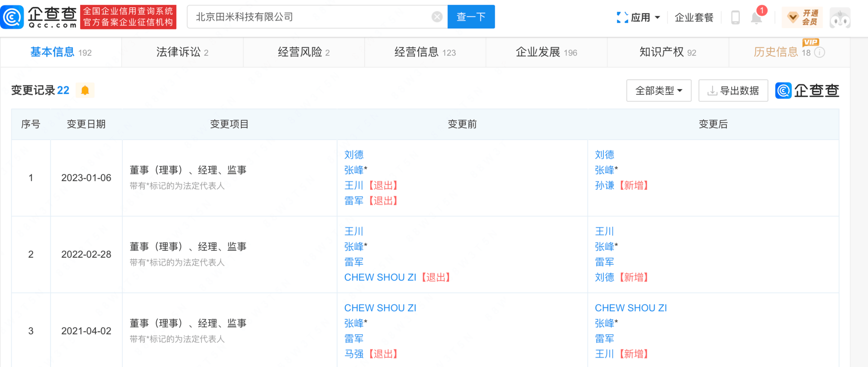The height and width of the screenshot is (367, 868).
Task: Click the 变更前 column header
Action: pos(462,124)
